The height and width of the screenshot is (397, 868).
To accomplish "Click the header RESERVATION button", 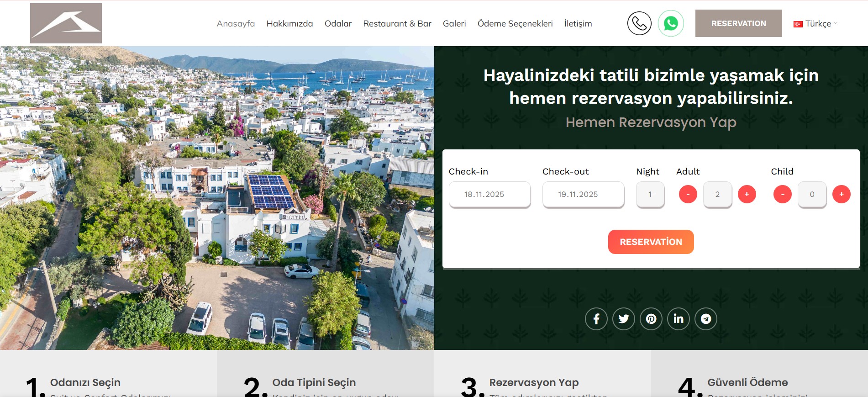I will (x=738, y=23).
